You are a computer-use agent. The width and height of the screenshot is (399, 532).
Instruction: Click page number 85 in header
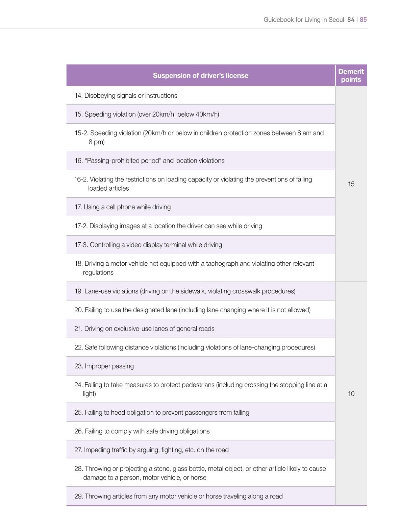[x=363, y=20]
